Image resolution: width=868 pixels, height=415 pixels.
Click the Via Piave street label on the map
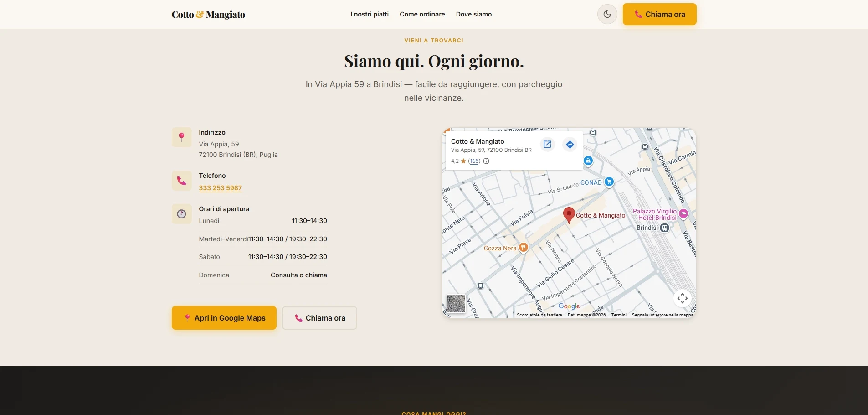pyautogui.click(x=460, y=246)
